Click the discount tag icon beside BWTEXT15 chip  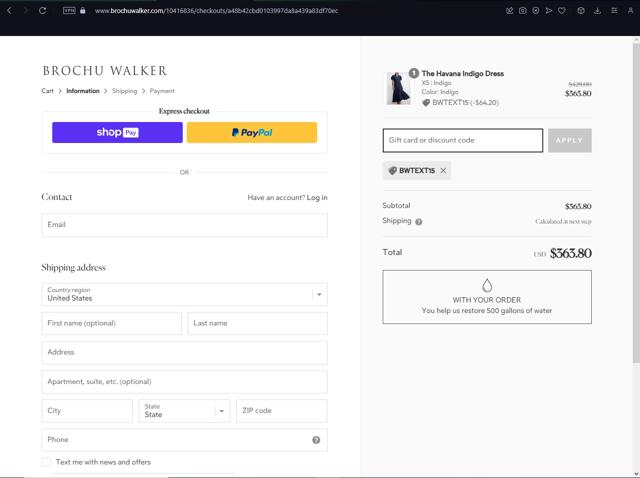tap(392, 171)
